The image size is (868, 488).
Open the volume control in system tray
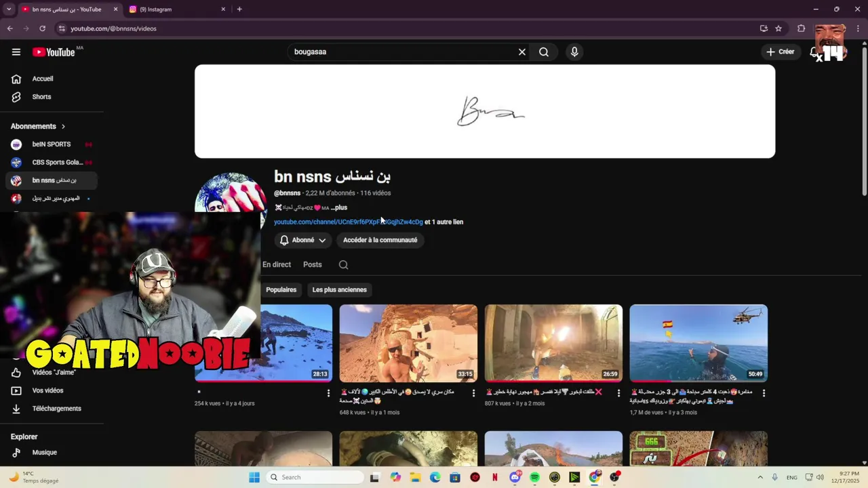click(820, 477)
